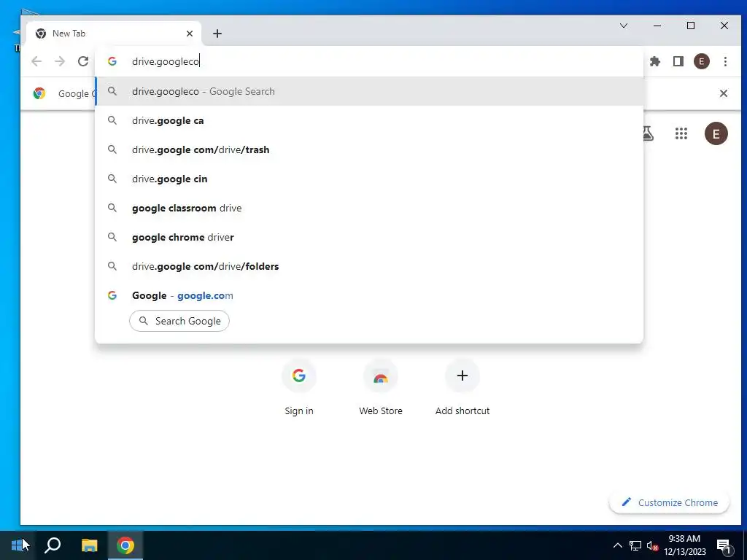Open the Google account avatar on page
The image size is (747, 560).
tap(716, 134)
